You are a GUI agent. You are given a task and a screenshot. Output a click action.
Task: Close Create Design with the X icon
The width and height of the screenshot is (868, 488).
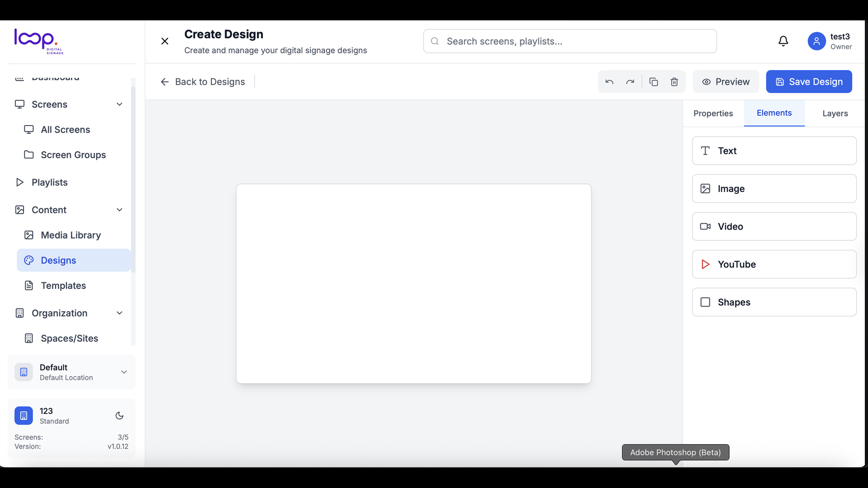(165, 41)
